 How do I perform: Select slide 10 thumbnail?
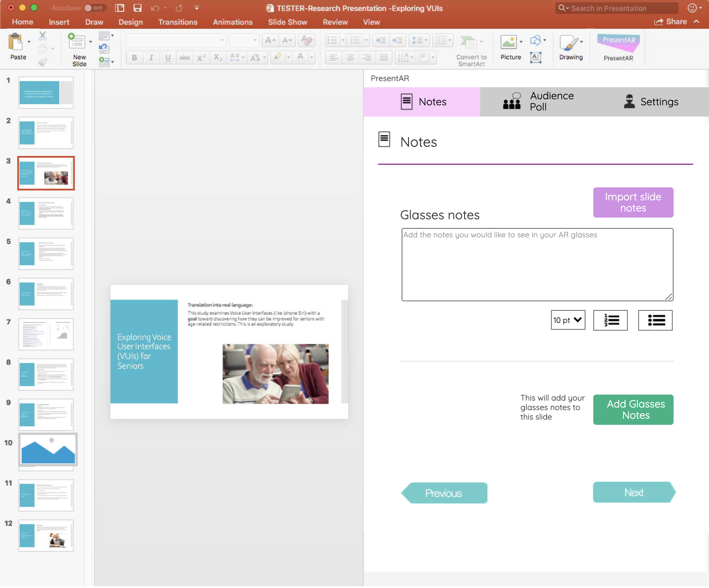click(x=48, y=450)
